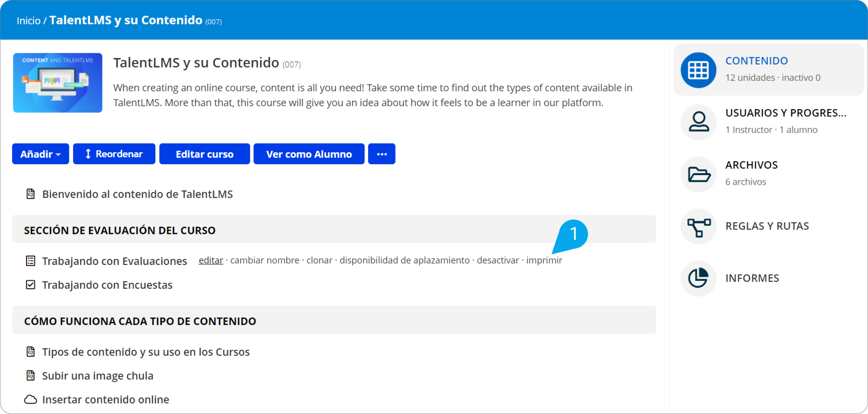Select the REGLAS Y RUTAS sidebar label
Viewport: 868px width, 414px height.
click(x=767, y=226)
